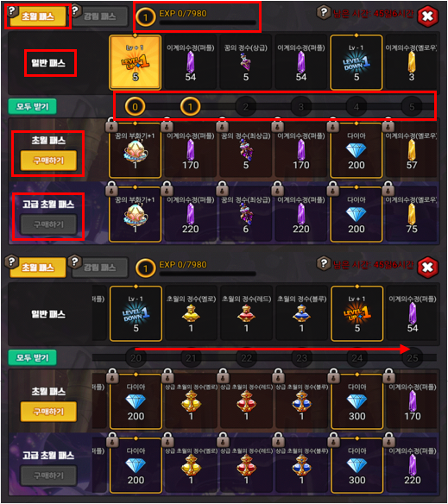The width and height of the screenshot is (448, 504).
Task: Jump to level marker 25 on the track
Action: (x=413, y=358)
